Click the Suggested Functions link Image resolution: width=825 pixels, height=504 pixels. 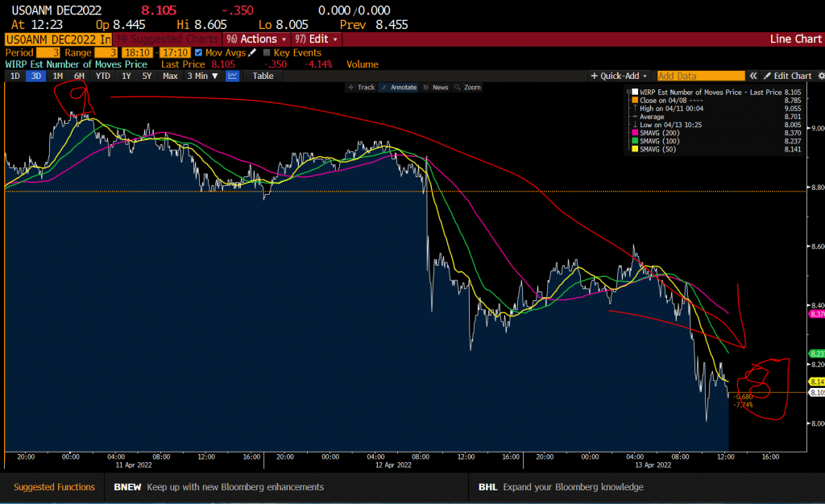coord(54,487)
